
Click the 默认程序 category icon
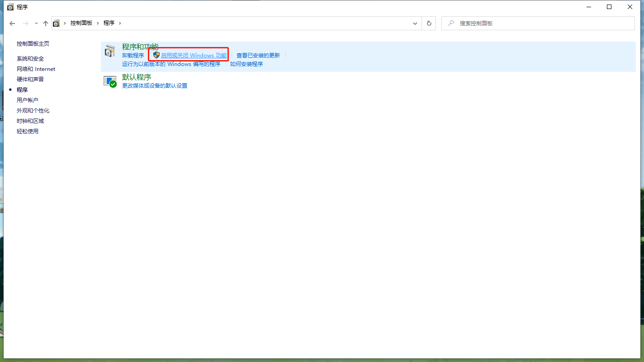(x=110, y=81)
